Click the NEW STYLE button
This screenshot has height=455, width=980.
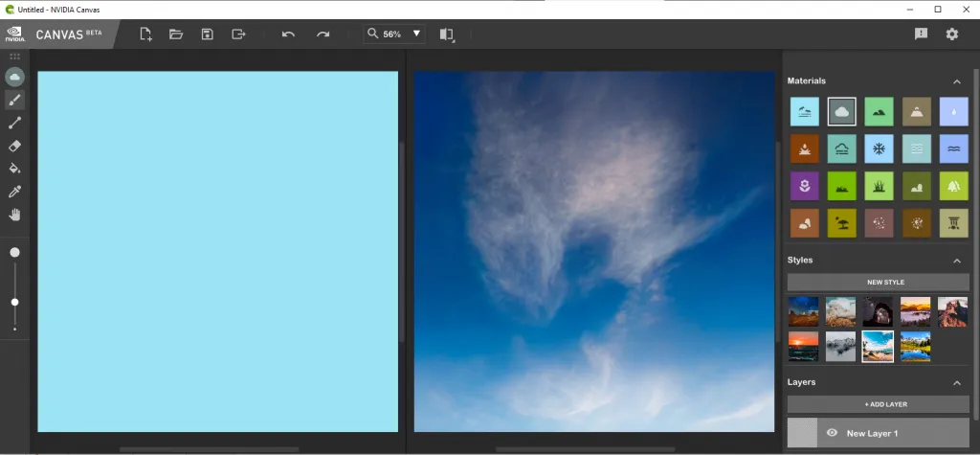tap(879, 283)
